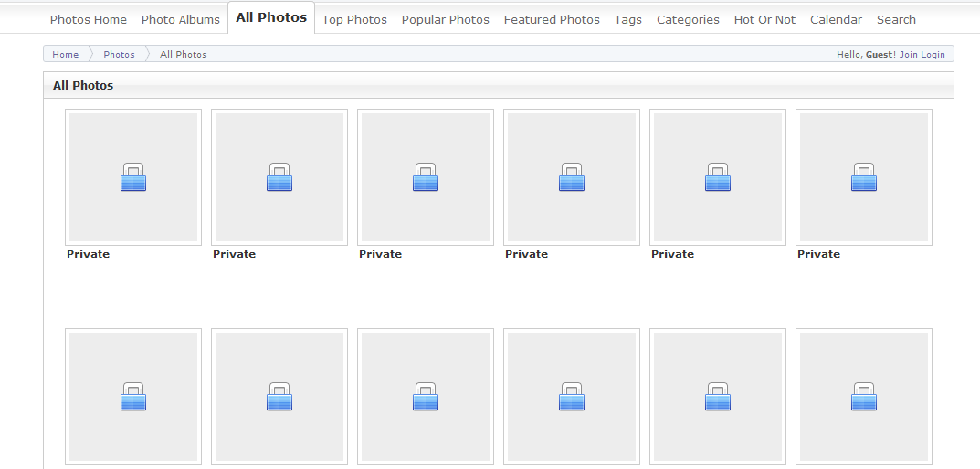Click lock icon on first bottom-row photo

tap(133, 397)
